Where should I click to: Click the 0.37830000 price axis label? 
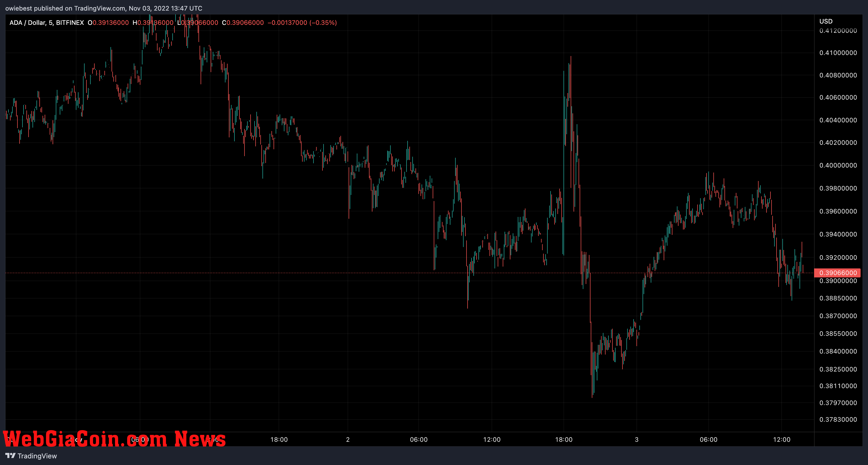[x=838, y=419]
